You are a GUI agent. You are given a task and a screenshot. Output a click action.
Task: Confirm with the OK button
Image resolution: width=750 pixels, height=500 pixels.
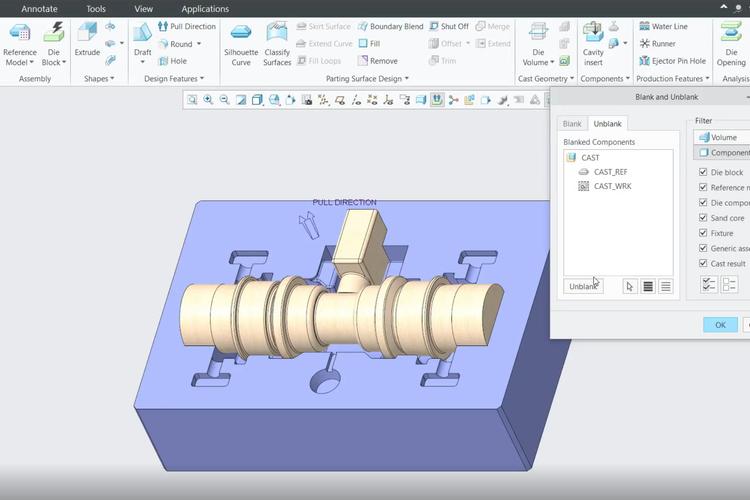[x=719, y=325]
